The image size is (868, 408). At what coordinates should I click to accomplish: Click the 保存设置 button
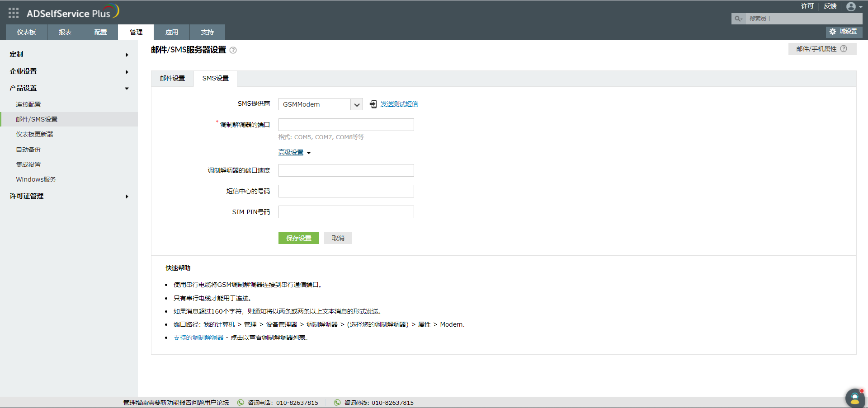point(299,238)
